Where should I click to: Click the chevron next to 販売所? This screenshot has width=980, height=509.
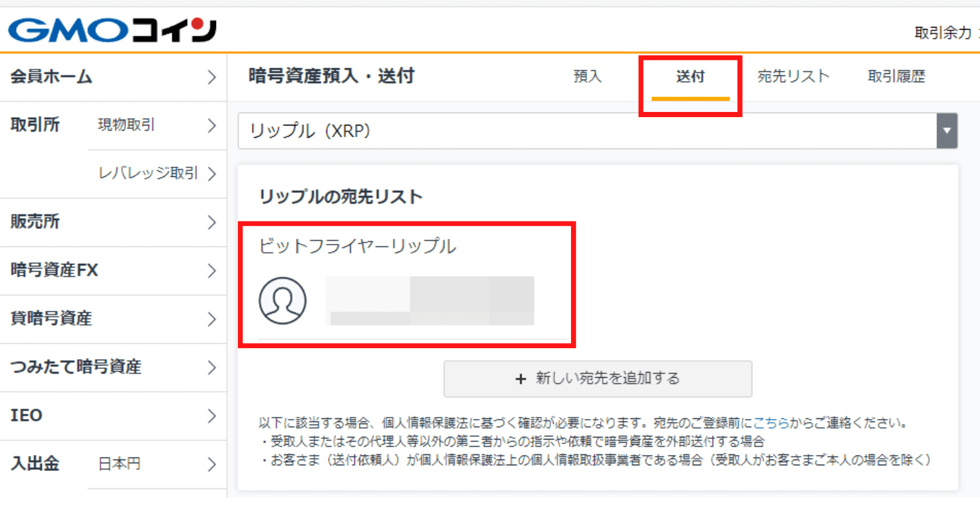pos(212,223)
